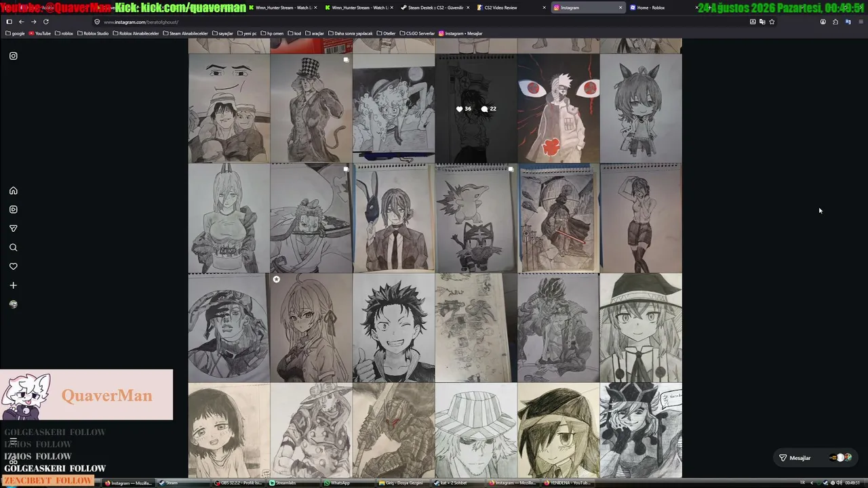
Task: Open the winking thumbs-up boy drawing
Action: coord(393,328)
